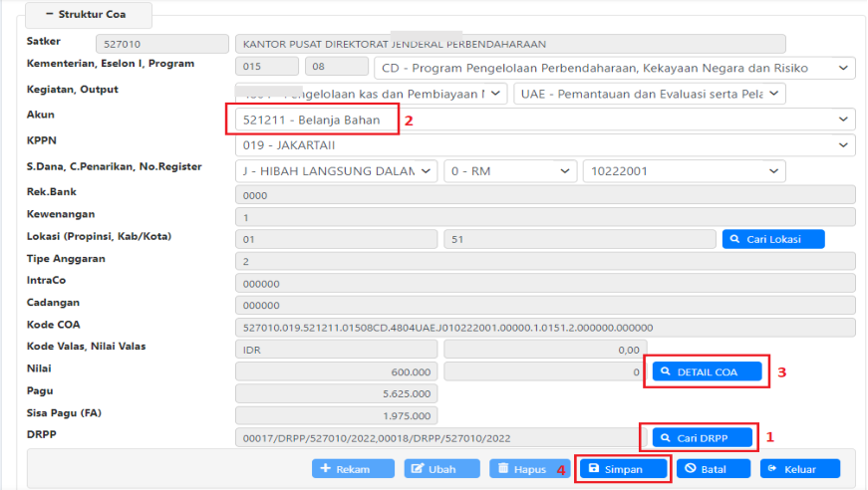Viewport: 868px width, 490px height.
Task: Exit using the Keluar button
Action: (799, 468)
